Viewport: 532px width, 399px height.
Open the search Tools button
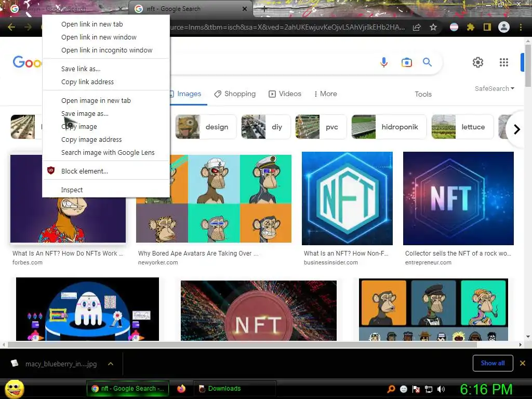(x=423, y=94)
